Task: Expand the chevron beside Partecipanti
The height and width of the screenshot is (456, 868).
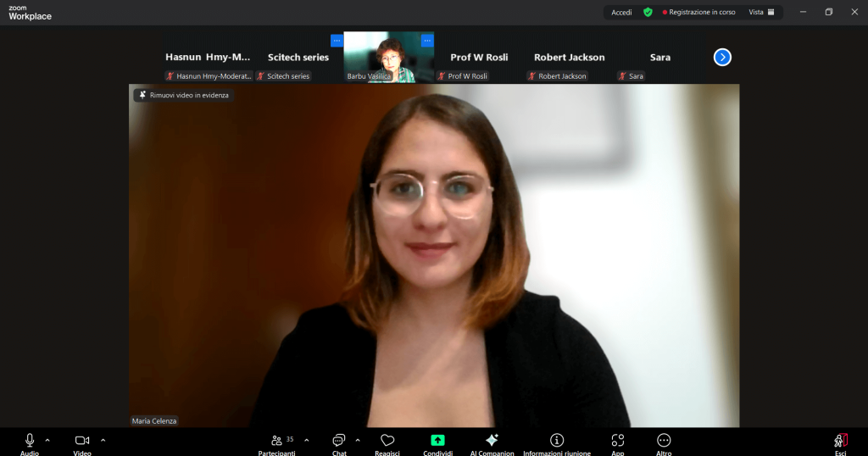Action: pos(306,440)
